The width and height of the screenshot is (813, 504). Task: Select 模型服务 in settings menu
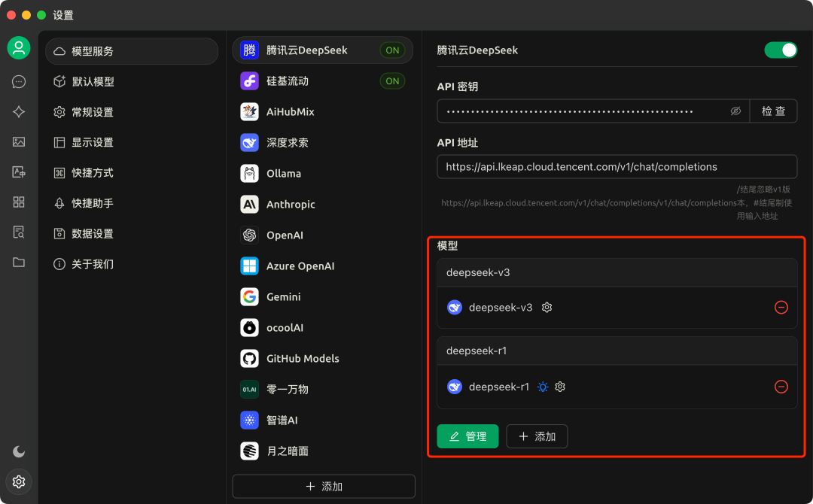point(132,51)
